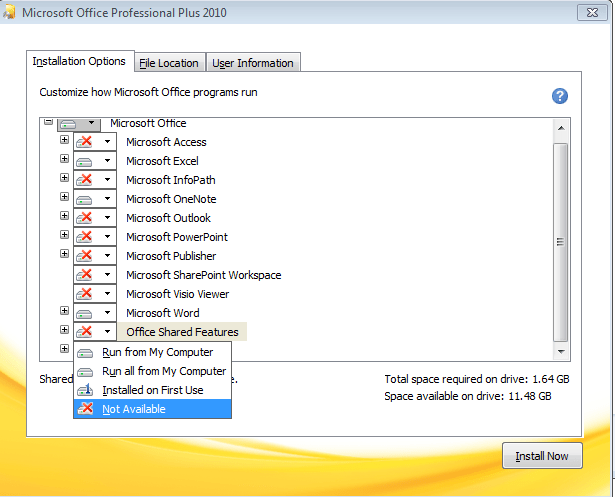The image size is (615, 497).
Task: Click the feature list scrollbar down arrow
Action: [x=561, y=351]
